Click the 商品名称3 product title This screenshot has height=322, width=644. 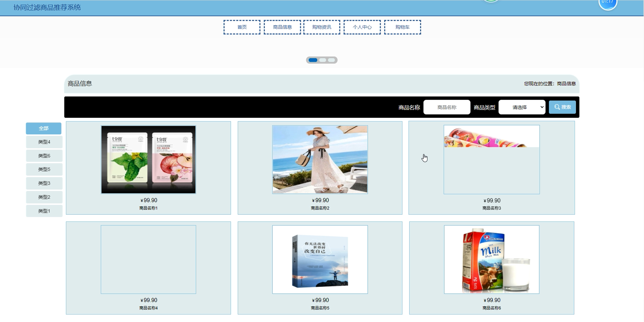click(492, 208)
